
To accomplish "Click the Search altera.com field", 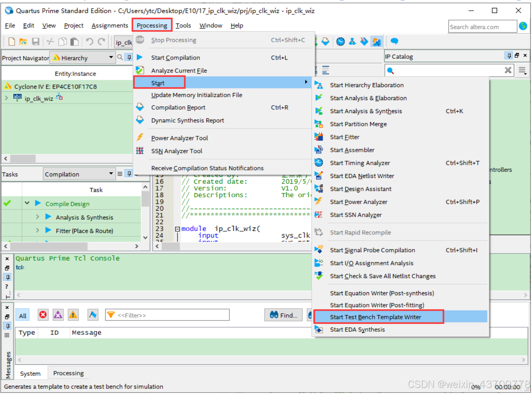I will click(x=483, y=27).
